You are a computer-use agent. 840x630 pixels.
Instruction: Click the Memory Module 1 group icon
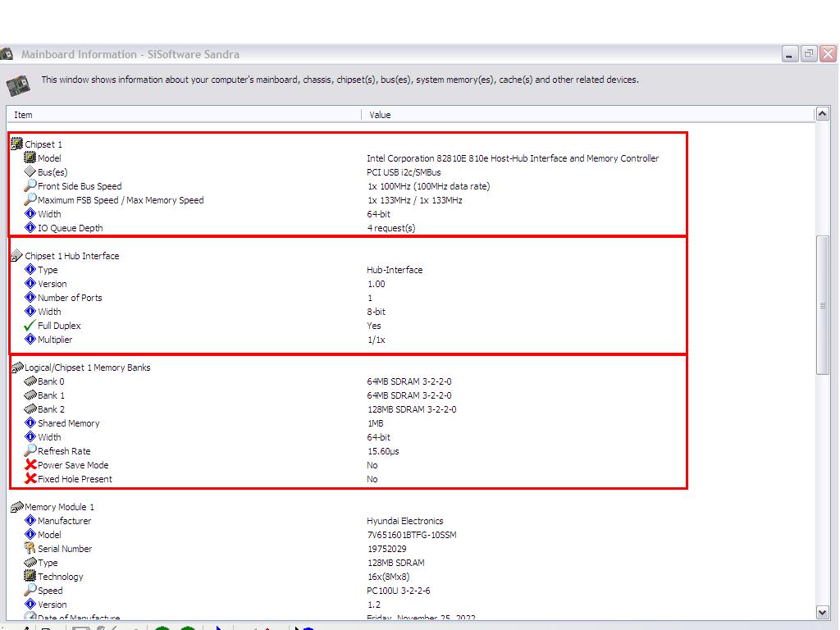click(17, 507)
